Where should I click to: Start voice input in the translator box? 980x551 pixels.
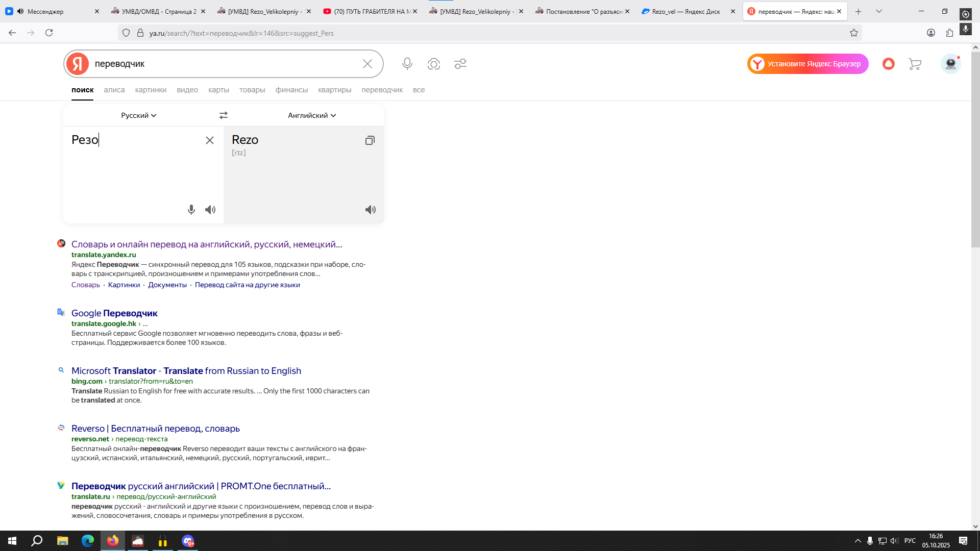(191, 210)
